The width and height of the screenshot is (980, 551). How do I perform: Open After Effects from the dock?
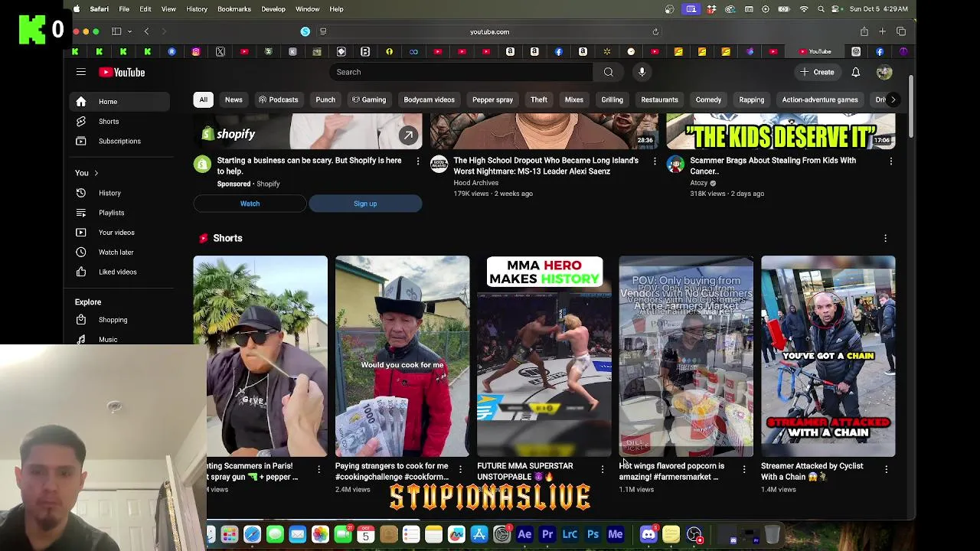(x=524, y=534)
